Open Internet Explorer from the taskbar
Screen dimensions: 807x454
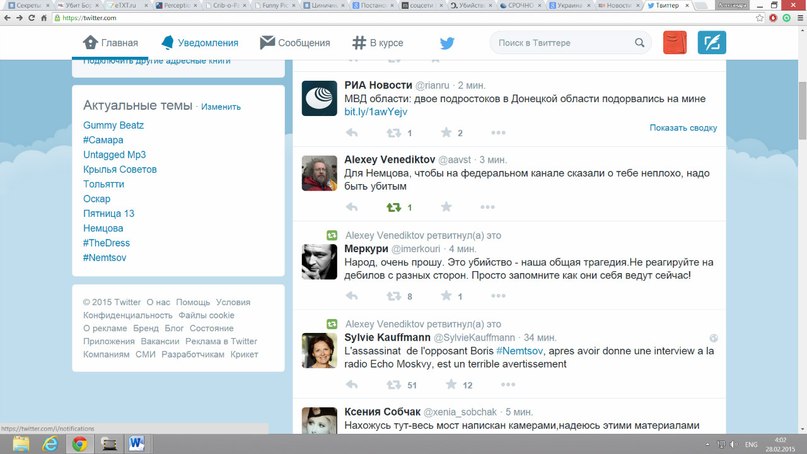click(x=50, y=444)
